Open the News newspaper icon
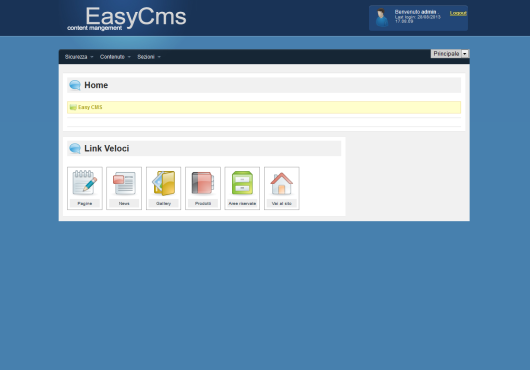Screen dimensions: 530x370 (124, 183)
